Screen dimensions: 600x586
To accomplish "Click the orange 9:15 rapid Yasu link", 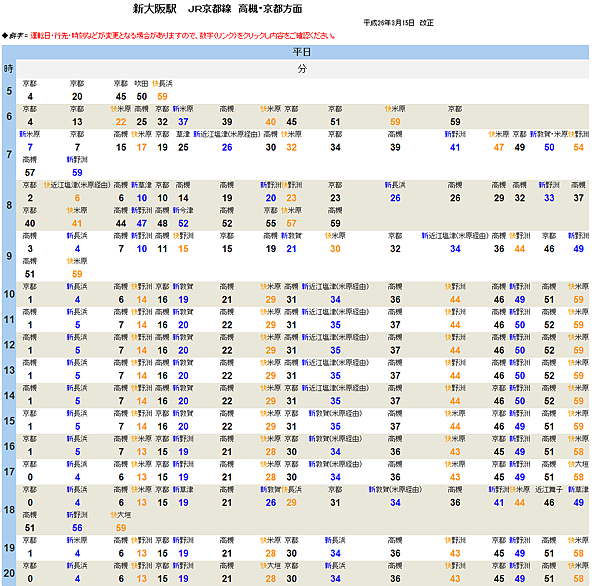I will tap(183, 249).
